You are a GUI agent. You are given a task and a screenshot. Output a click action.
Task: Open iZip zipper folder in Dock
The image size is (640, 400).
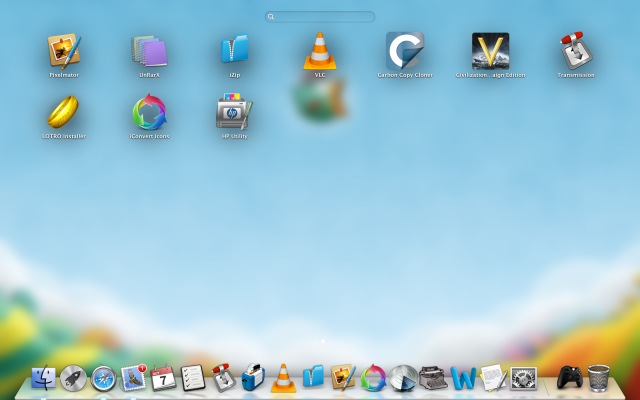[x=313, y=376]
